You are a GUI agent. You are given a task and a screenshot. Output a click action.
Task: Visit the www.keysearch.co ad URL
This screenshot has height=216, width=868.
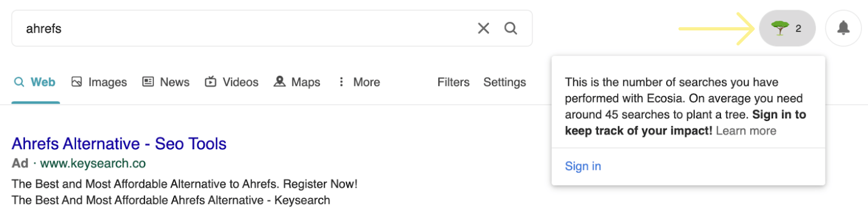93,163
